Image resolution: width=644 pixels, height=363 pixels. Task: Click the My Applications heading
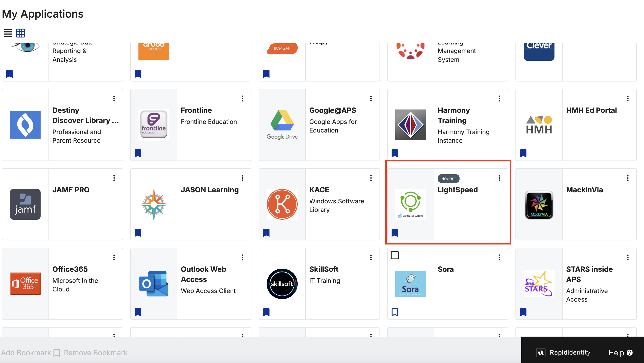click(42, 14)
